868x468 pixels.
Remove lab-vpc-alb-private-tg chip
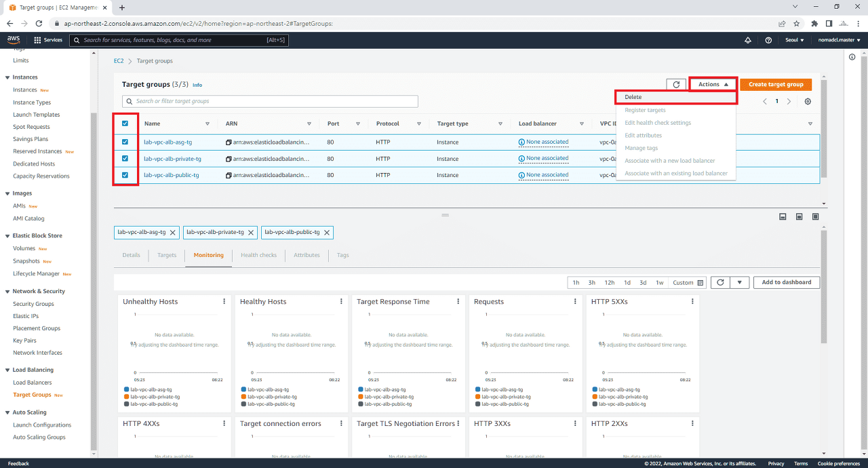point(252,232)
